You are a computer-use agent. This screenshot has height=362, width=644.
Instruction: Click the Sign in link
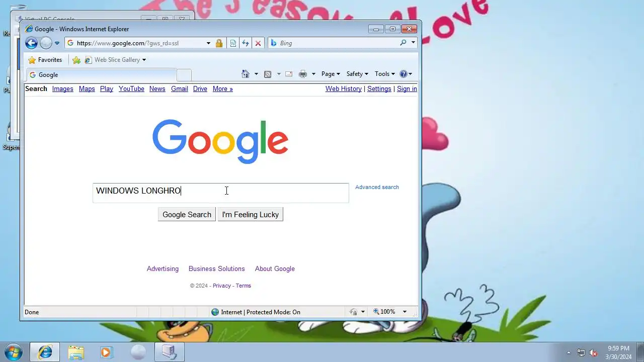(x=407, y=89)
